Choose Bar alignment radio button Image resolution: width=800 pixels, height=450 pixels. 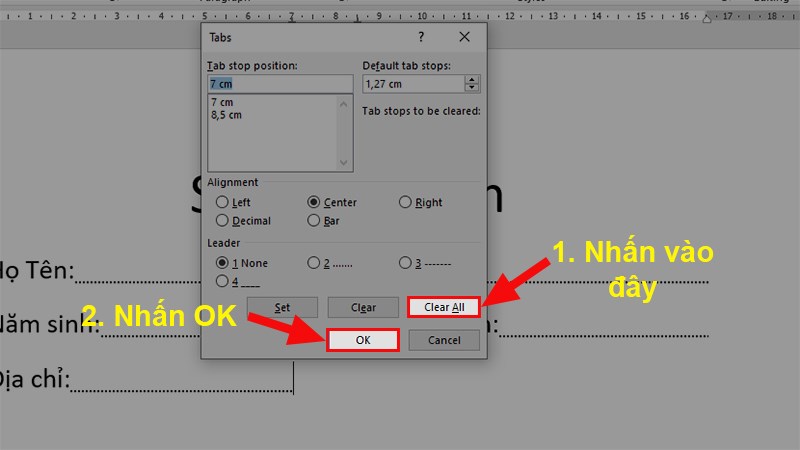(x=314, y=220)
